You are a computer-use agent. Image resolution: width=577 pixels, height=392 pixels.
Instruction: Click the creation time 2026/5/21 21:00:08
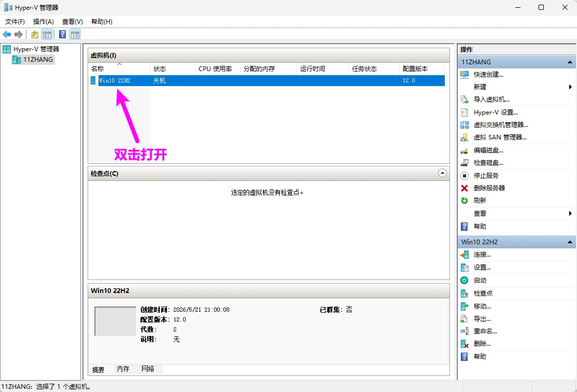[201, 310]
